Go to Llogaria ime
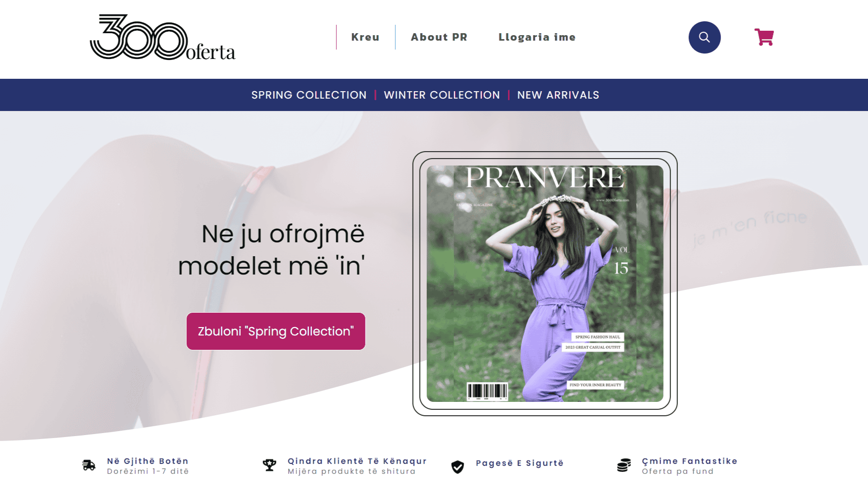 click(537, 37)
